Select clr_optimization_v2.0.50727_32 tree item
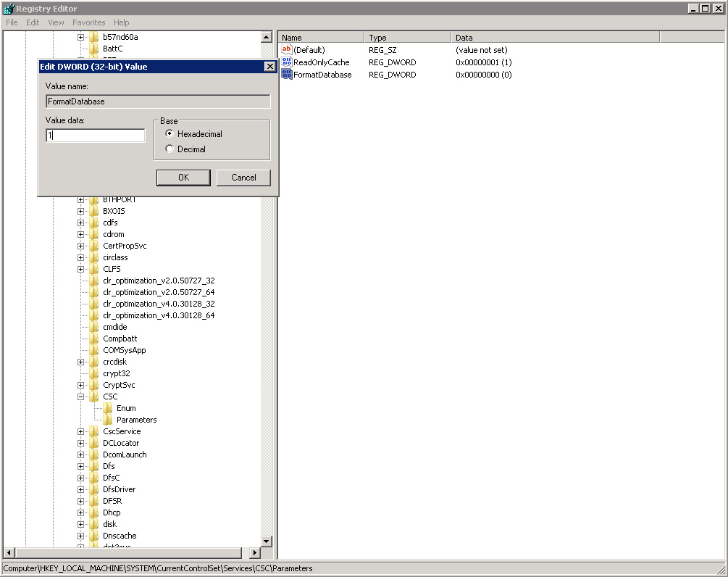 (x=159, y=281)
